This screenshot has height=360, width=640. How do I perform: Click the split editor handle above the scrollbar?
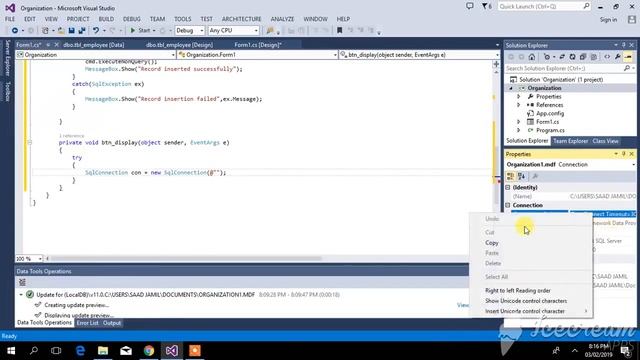coord(496,64)
